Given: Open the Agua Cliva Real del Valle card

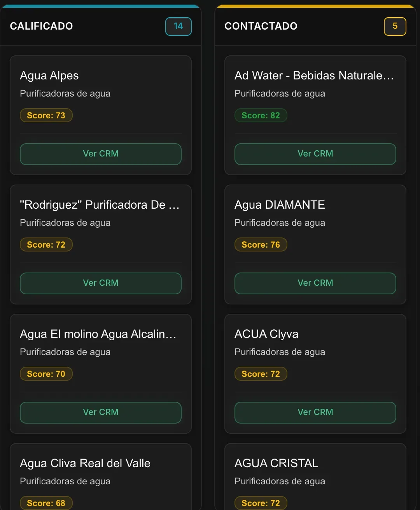Looking at the screenshot, I should pyautogui.click(x=101, y=477).
